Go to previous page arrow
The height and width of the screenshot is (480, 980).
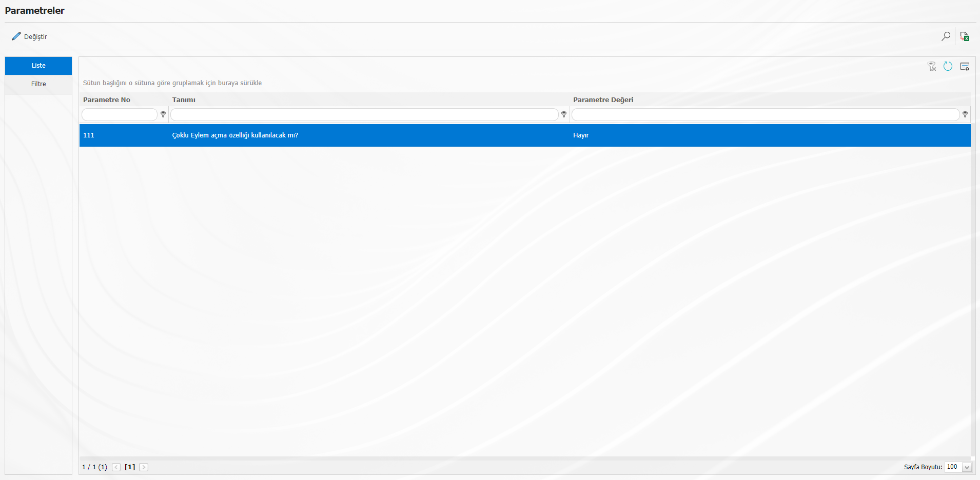pos(116,467)
